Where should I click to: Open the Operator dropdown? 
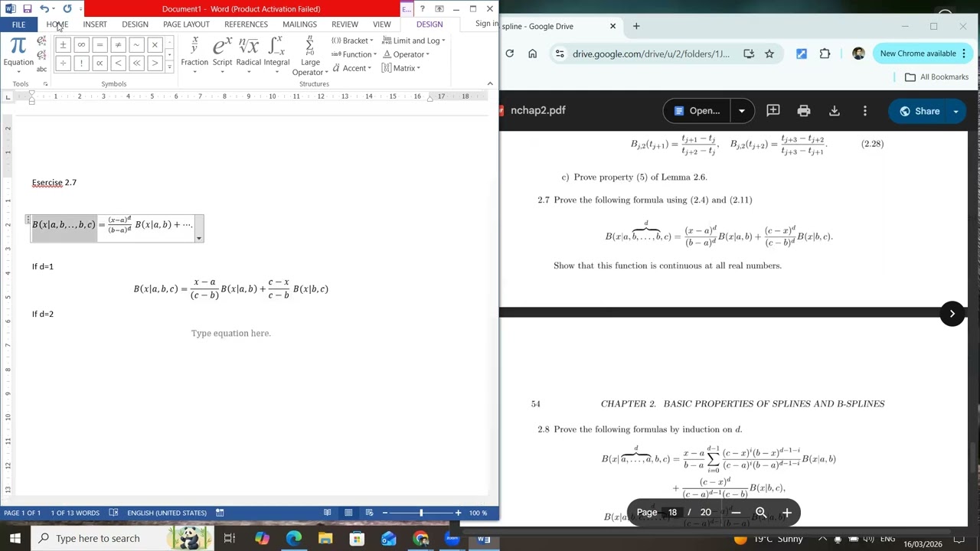[406, 54]
